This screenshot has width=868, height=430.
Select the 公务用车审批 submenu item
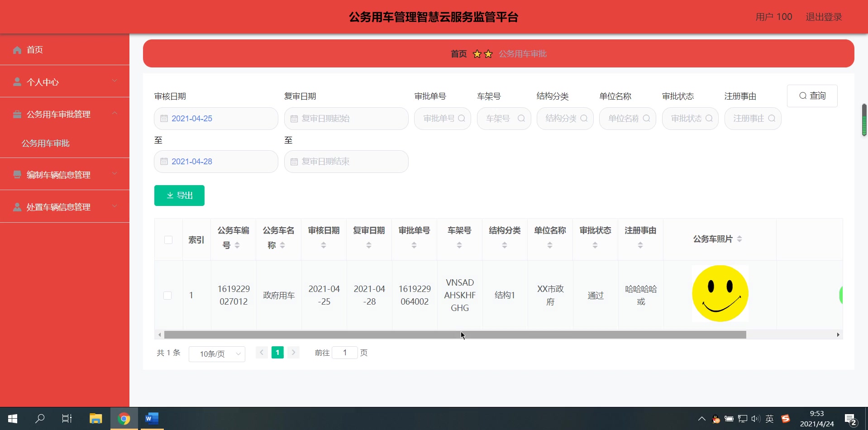[x=45, y=143]
